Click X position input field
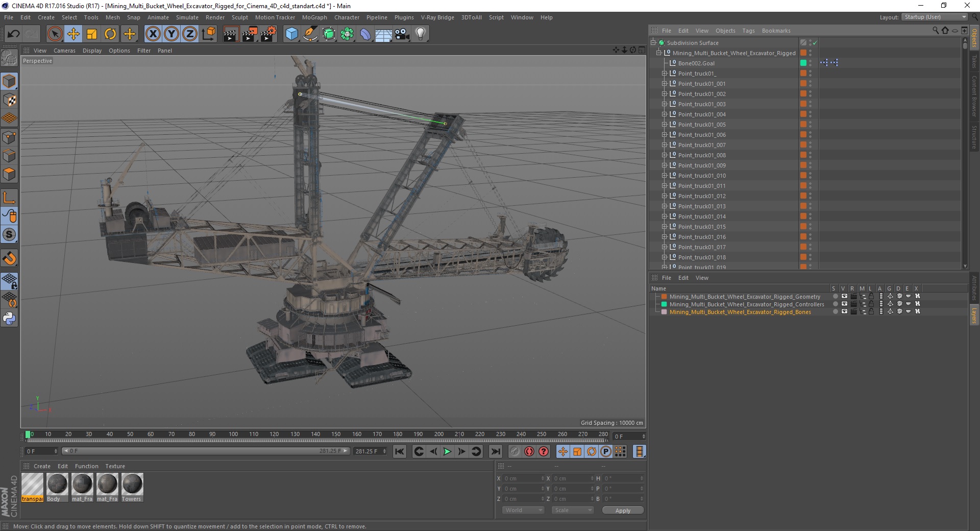Screen dimensions: 980x531 tap(523, 478)
